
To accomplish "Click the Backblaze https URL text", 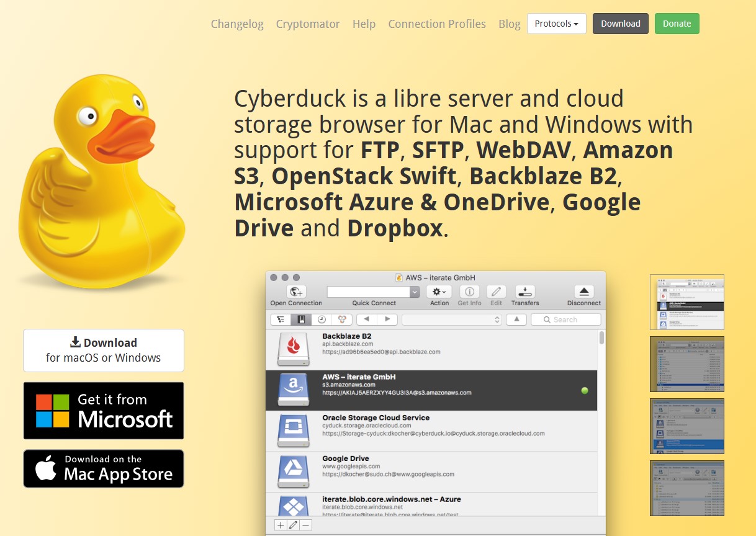I will point(381,352).
